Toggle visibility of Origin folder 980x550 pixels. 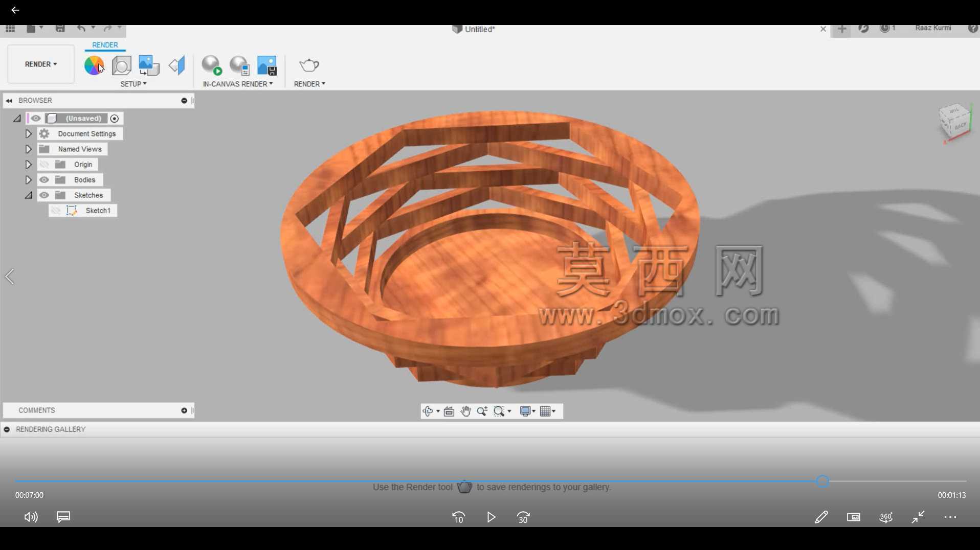[44, 165]
